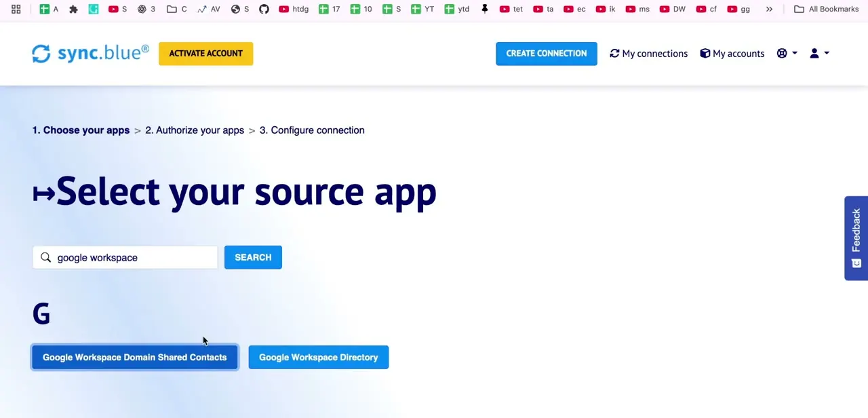
Task: Click the SEARCH button
Action: (253, 257)
